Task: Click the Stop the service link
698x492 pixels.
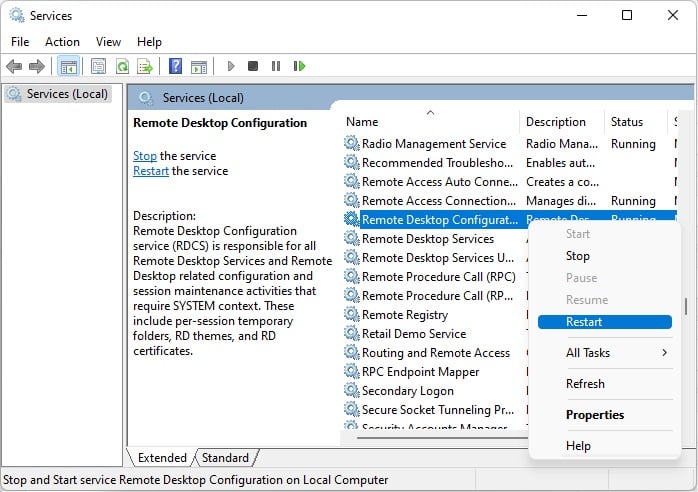Action: coord(145,156)
